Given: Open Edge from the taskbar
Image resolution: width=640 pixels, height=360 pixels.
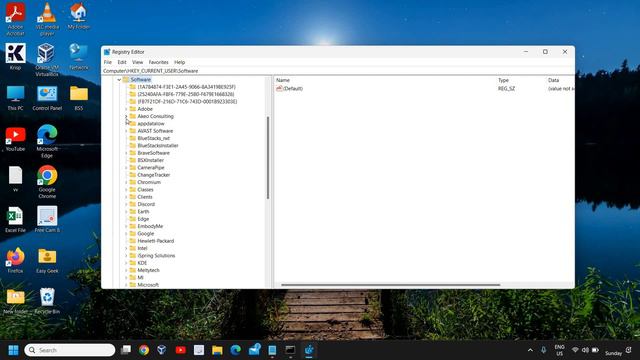Looking at the screenshot, I should coord(236,350).
